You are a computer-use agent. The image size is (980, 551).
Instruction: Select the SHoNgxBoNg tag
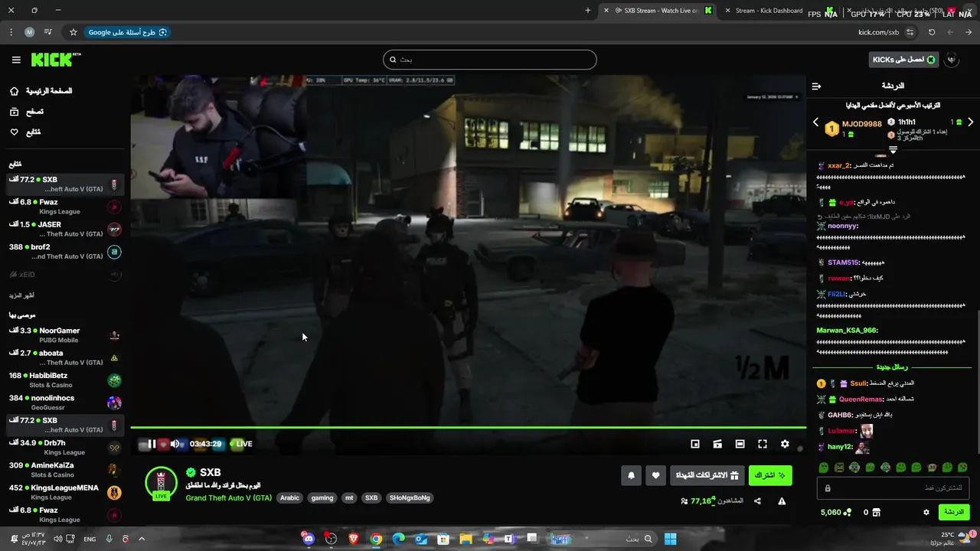click(x=410, y=497)
